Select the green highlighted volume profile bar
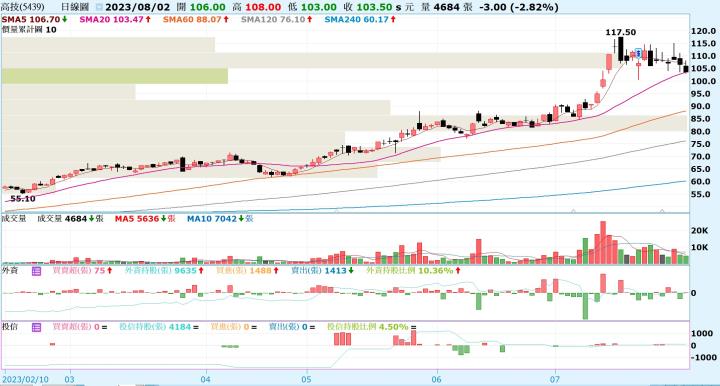720x386 pixels. (x=114, y=76)
